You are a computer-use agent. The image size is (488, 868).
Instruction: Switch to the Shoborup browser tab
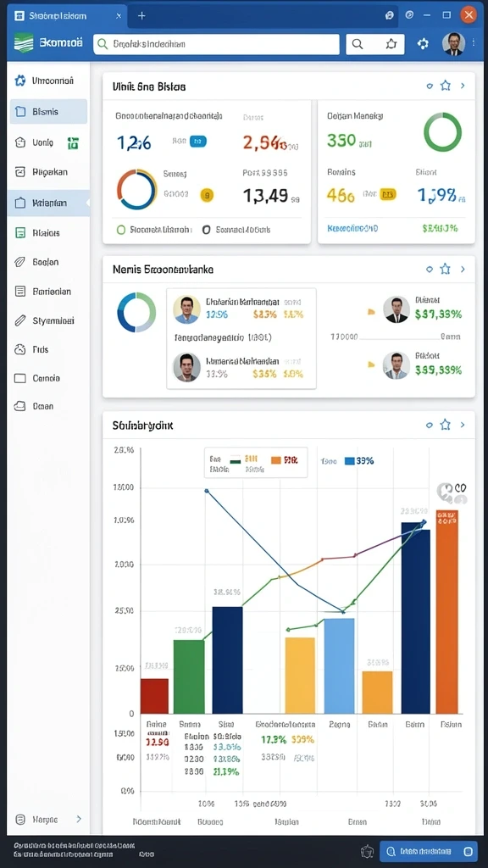tap(66, 16)
